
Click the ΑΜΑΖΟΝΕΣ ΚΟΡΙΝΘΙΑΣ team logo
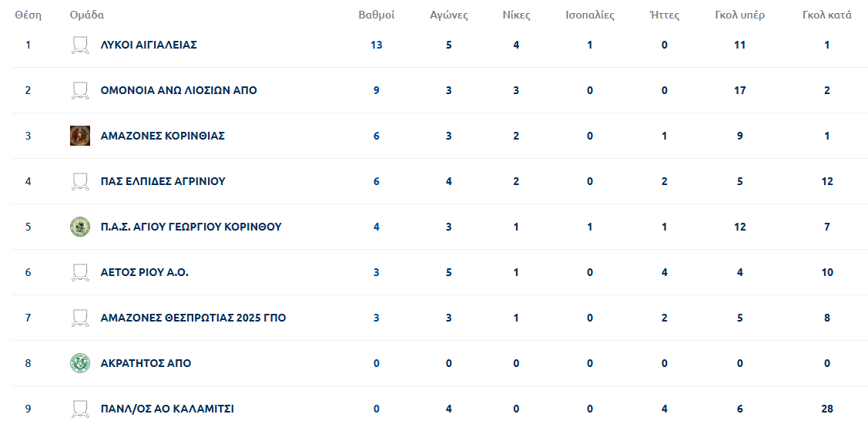click(x=79, y=136)
